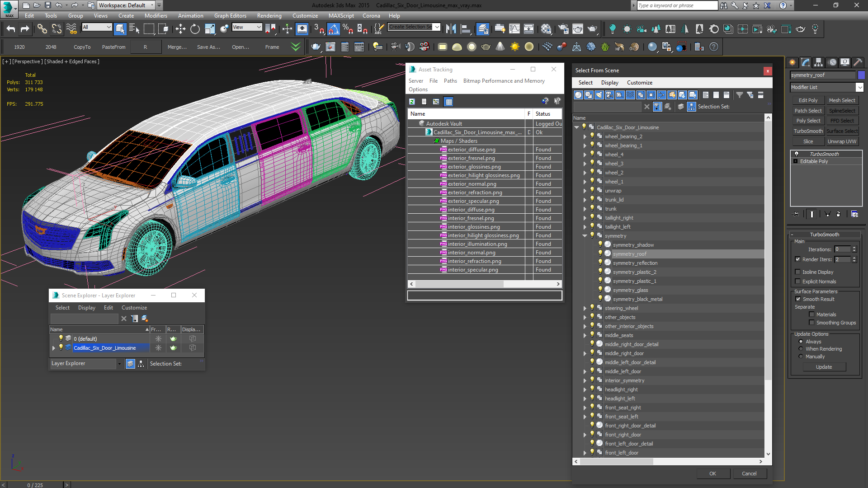This screenshot has width=868, height=488.
Task: Expand the wheel_bearing_2 tree item
Action: tap(585, 136)
